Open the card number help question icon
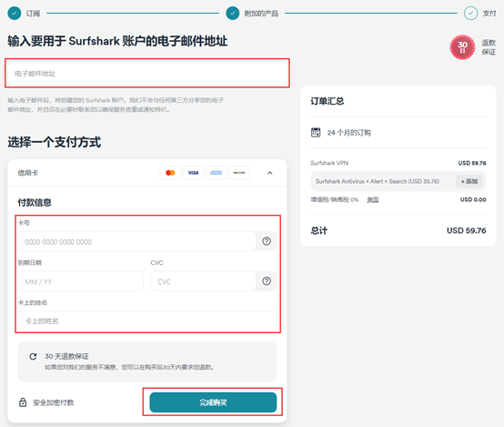 point(267,241)
